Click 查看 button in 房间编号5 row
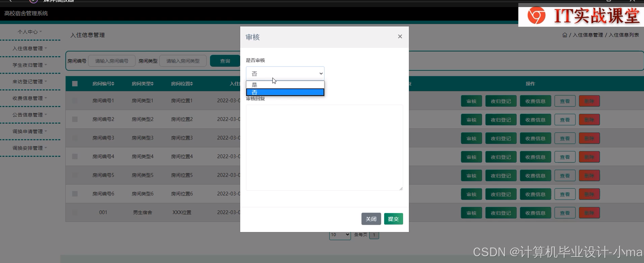644x263 pixels. tap(565, 176)
